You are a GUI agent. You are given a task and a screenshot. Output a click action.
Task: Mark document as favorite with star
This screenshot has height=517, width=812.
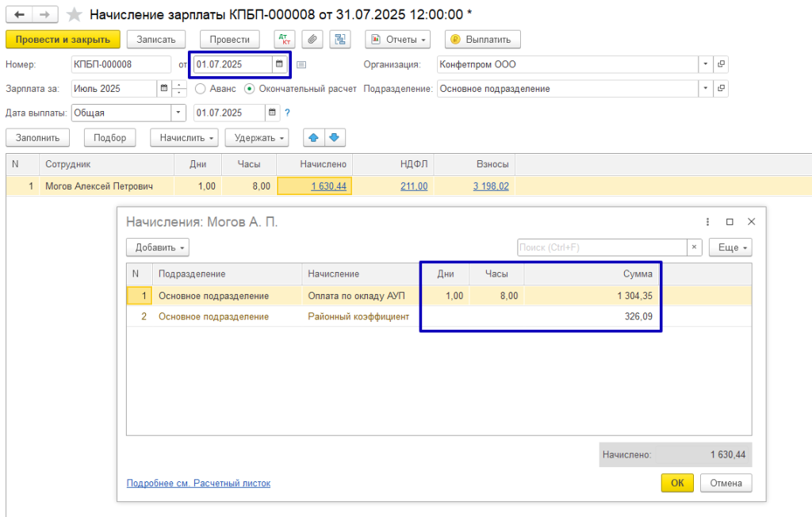[x=74, y=14]
